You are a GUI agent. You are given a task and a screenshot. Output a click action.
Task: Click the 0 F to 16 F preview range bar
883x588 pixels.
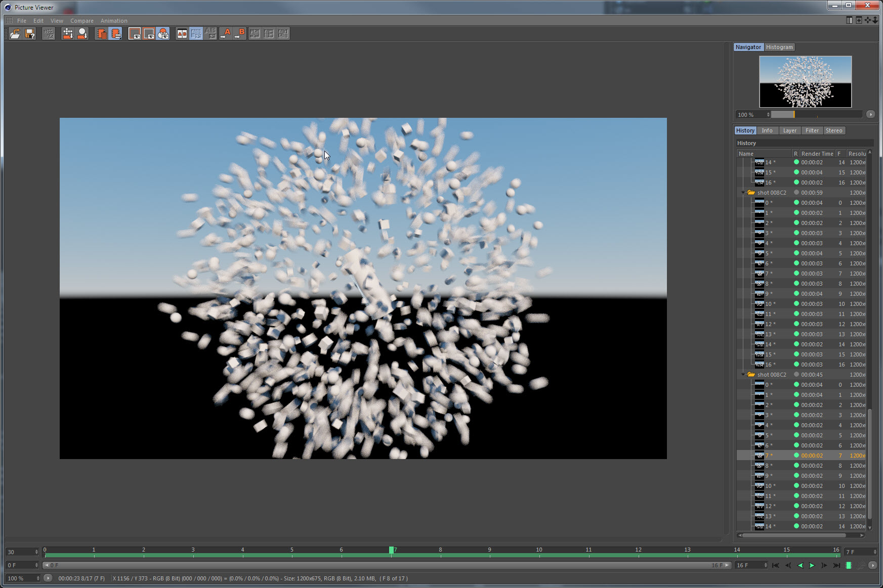[387, 565]
